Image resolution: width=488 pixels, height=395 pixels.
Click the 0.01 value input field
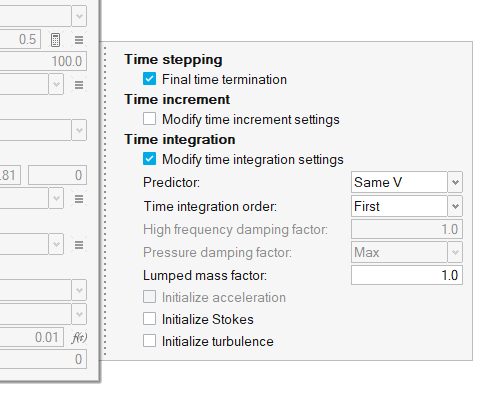pos(31,337)
